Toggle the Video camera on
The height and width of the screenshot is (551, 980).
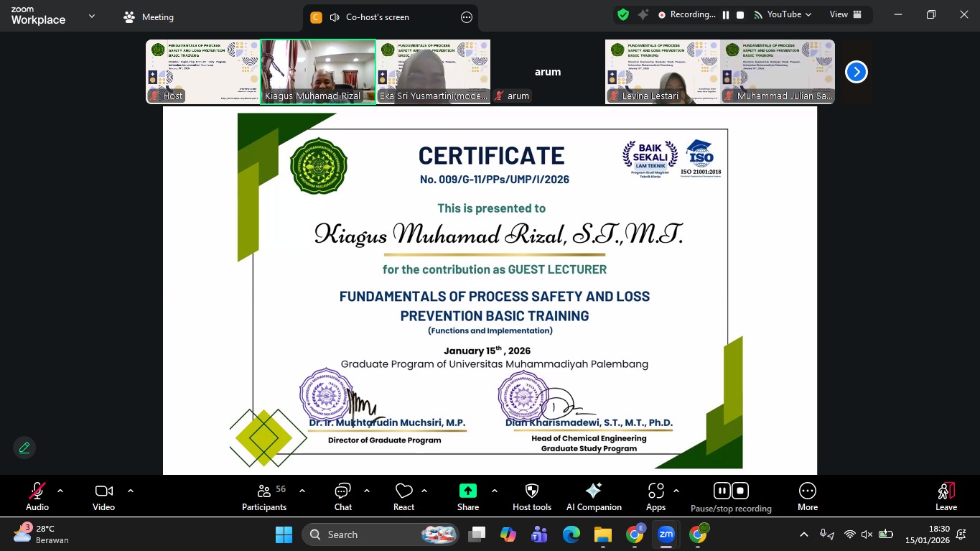tap(103, 496)
